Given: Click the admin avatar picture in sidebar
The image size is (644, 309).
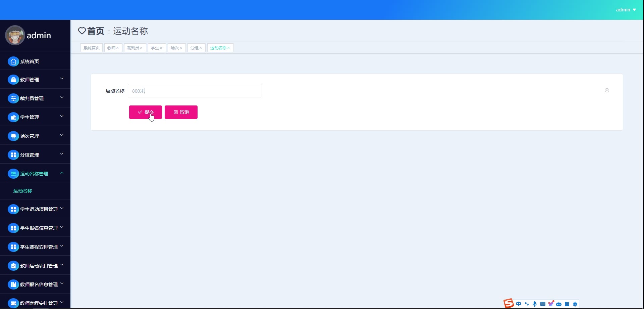Looking at the screenshot, I should (15, 35).
